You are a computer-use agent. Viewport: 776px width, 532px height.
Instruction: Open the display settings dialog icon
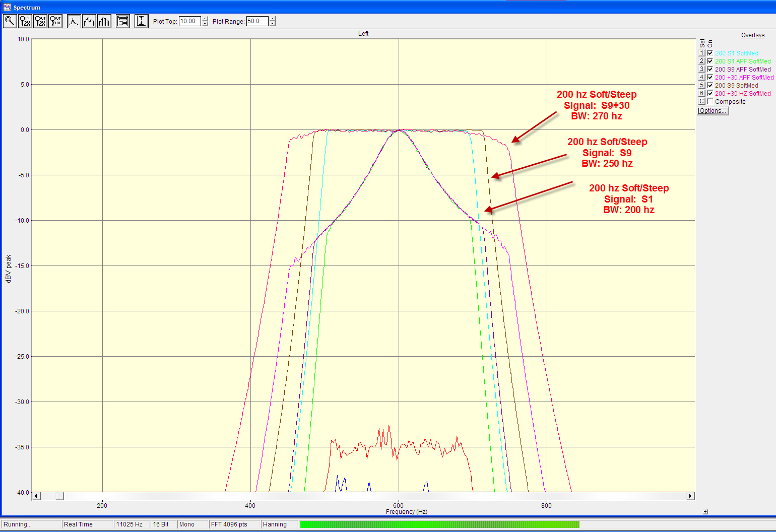point(123,21)
